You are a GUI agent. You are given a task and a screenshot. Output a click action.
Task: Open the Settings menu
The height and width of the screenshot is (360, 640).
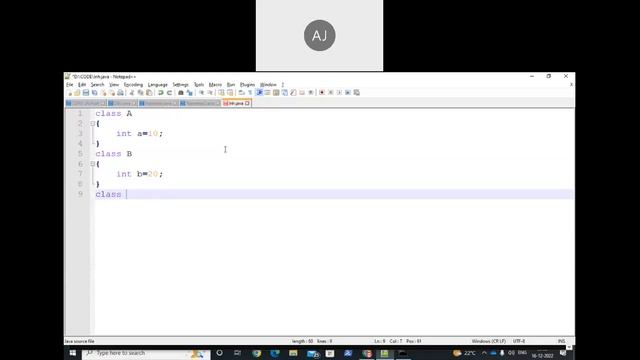[180, 84]
